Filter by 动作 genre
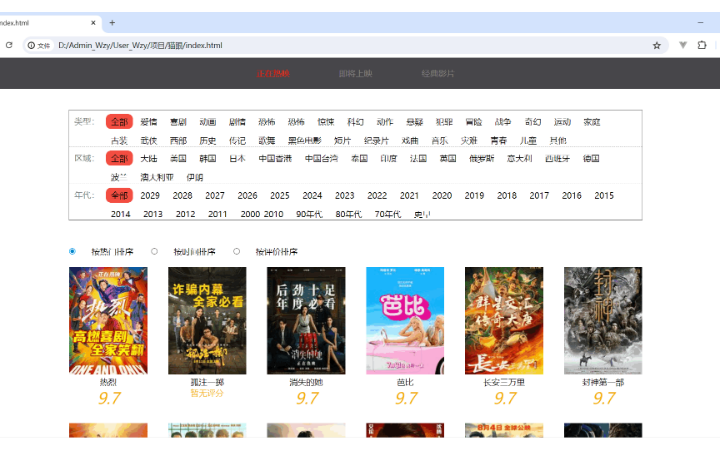This screenshot has width=720, height=450. click(385, 122)
